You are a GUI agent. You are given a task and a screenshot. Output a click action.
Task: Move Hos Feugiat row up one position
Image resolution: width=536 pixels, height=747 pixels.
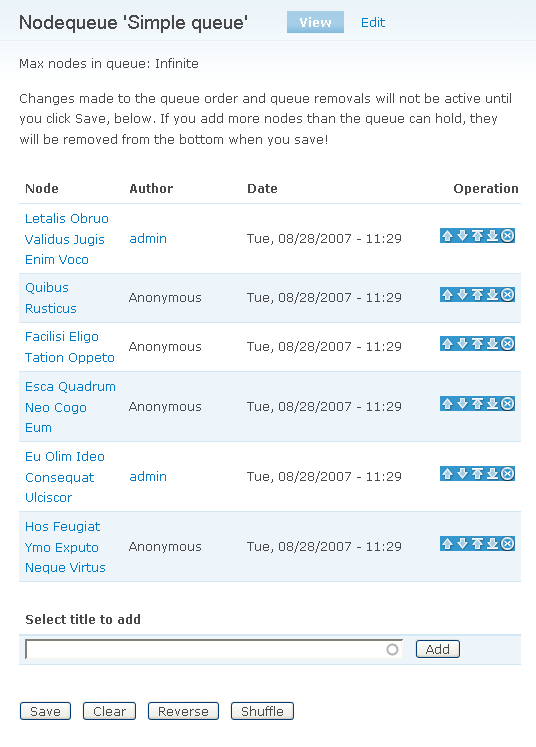[447, 544]
